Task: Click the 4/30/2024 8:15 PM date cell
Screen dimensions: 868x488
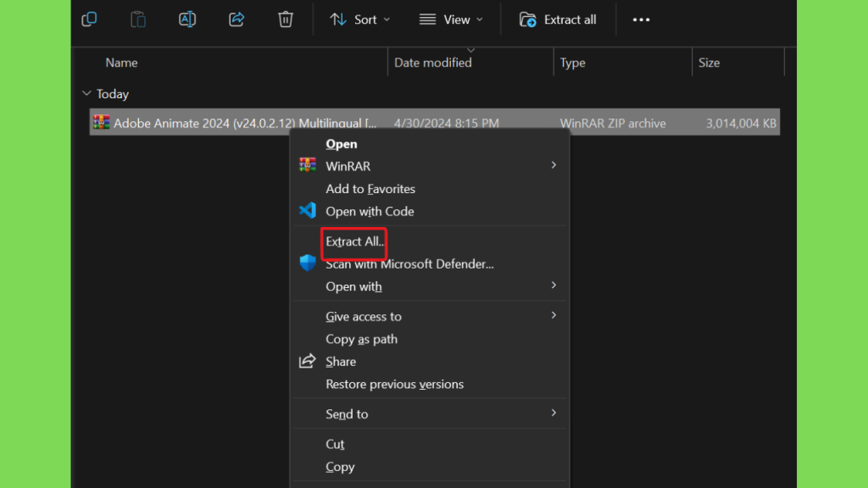Action: (x=446, y=123)
